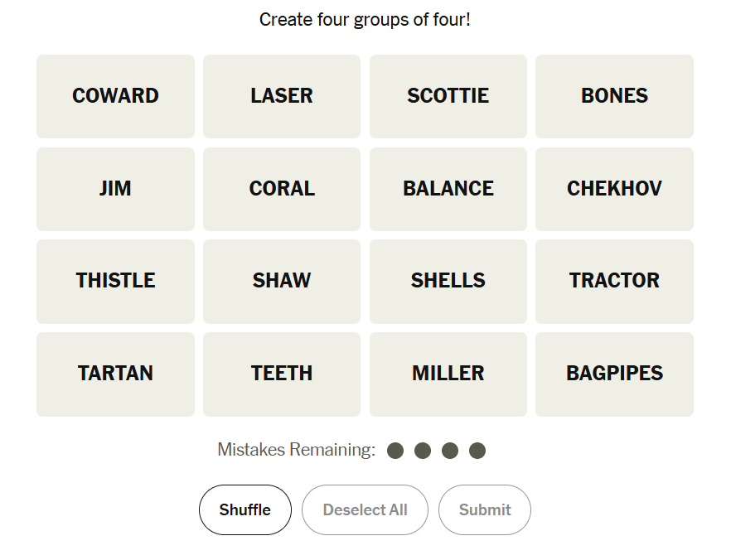The height and width of the screenshot is (560, 731).
Task: Choose the SHELLS tile
Action: click(x=448, y=281)
